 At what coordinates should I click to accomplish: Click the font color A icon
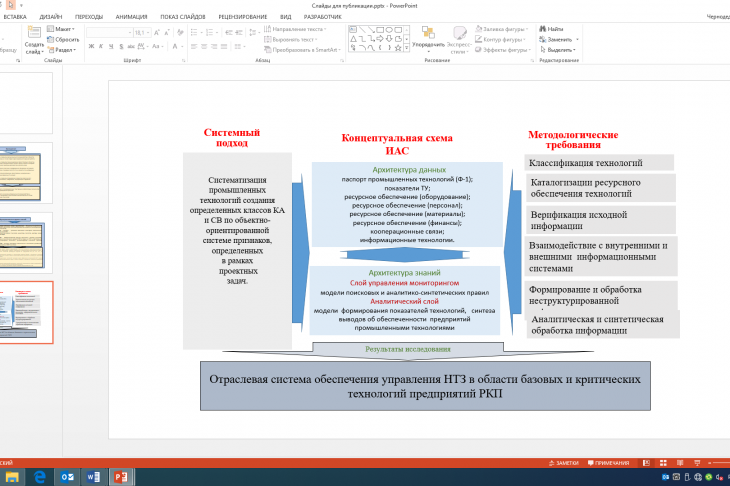[x=175, y=46]
